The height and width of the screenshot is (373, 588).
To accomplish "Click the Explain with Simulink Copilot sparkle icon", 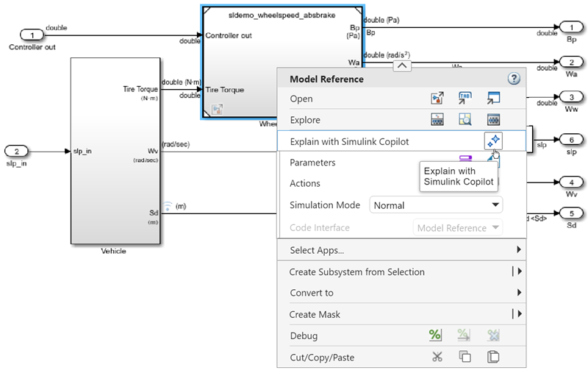I will pyautogui.click(x=493, y=141).
